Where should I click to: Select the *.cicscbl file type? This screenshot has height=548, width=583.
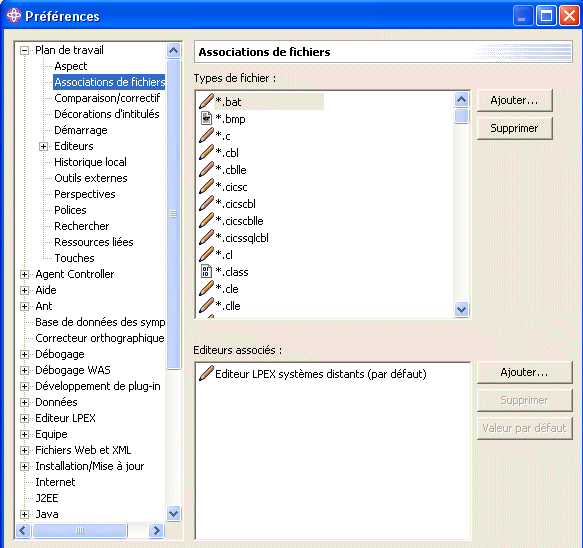pyautogui.click(x=235, y=204)
